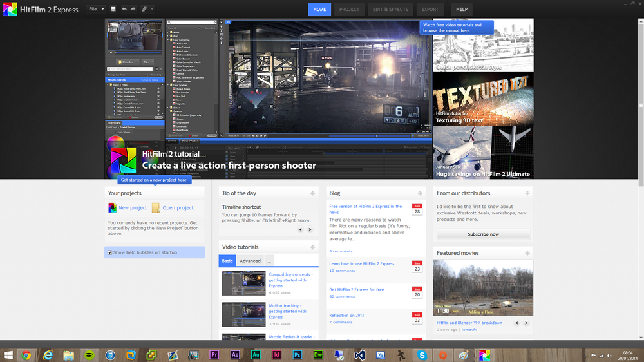Open 'Reflection on 2013' blog post
644x362 pixels.
click(x=346, y=316)
